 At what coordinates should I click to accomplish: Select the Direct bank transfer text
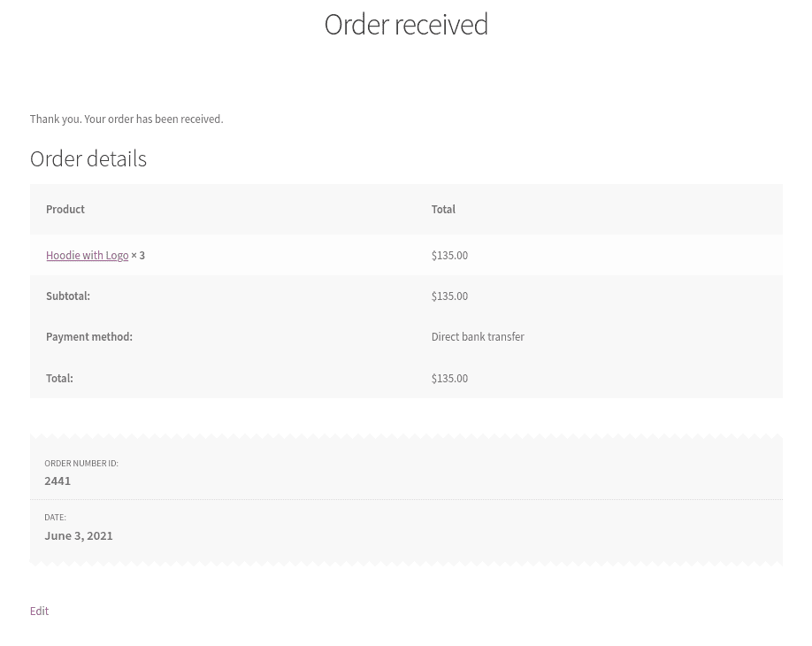(x=478, y=337)
